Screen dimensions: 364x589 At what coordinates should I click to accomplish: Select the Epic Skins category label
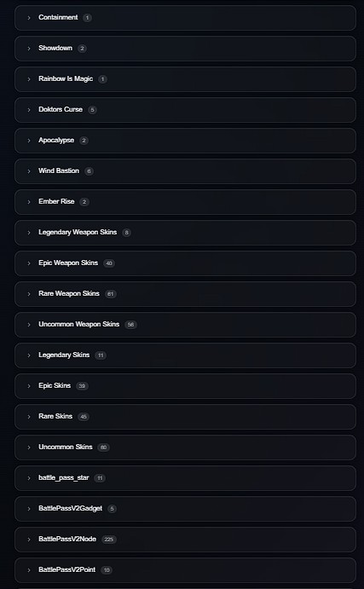(55, 385)
